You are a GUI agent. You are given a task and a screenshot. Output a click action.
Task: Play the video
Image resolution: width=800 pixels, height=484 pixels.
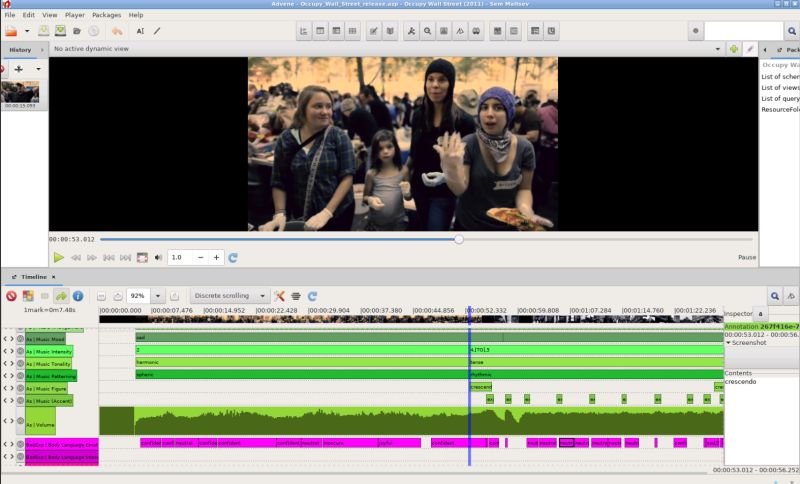(59, 258)
